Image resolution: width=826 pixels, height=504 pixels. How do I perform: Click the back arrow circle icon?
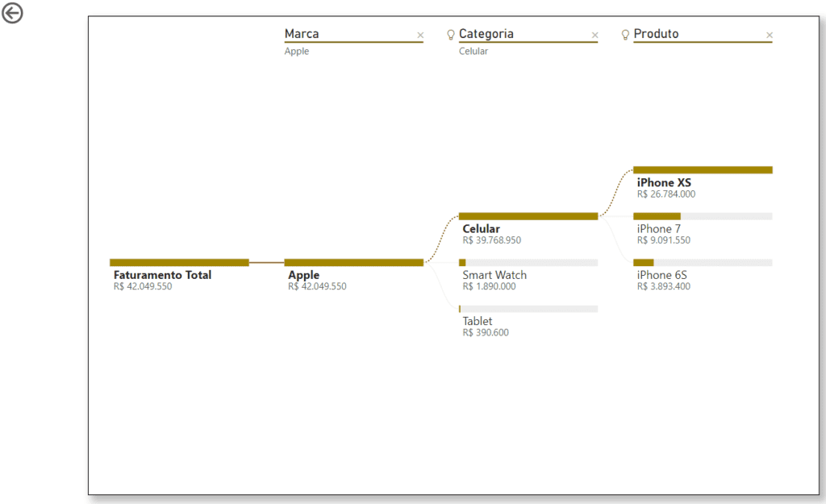tap(12, 13)
